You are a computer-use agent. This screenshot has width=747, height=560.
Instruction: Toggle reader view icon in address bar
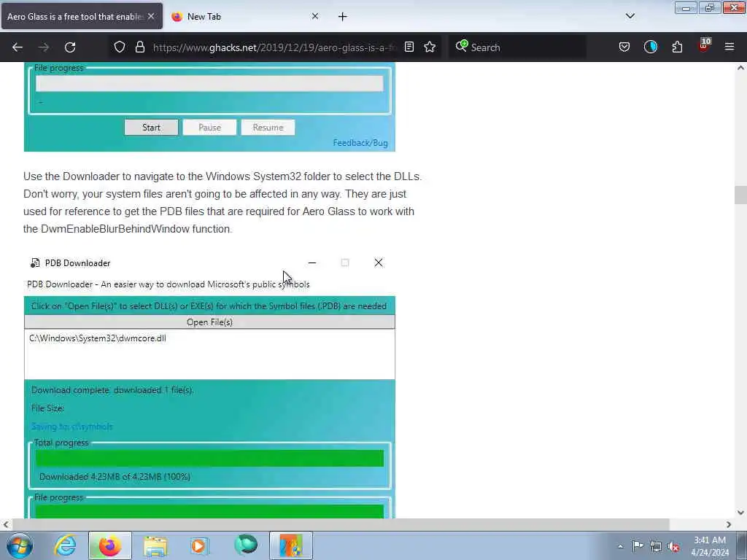point(409,47)
